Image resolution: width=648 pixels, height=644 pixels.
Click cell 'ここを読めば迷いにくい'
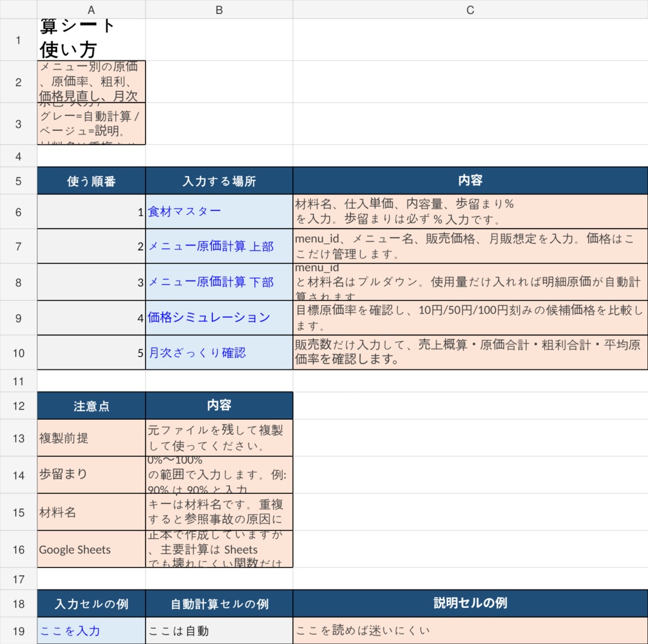(x=470, y=630)
